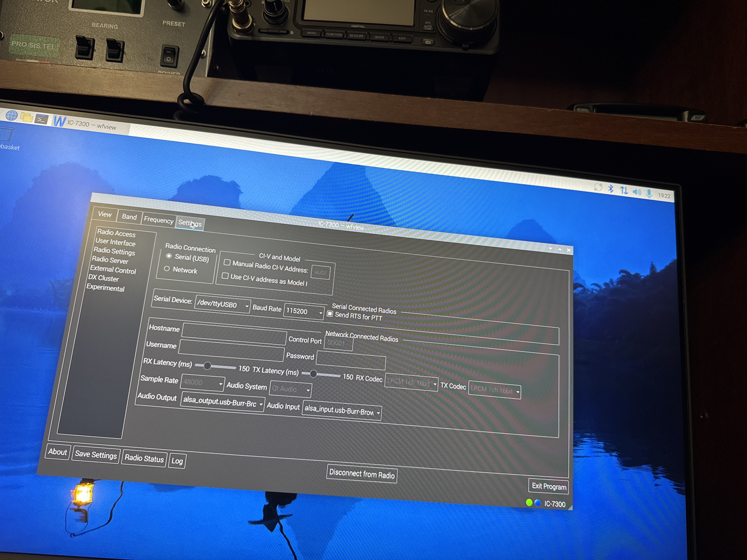This screenshot has width=747, height=560.
Task: Open the Bluetooth tray icon
Action: pyautogui.click(x=611, y=189)
